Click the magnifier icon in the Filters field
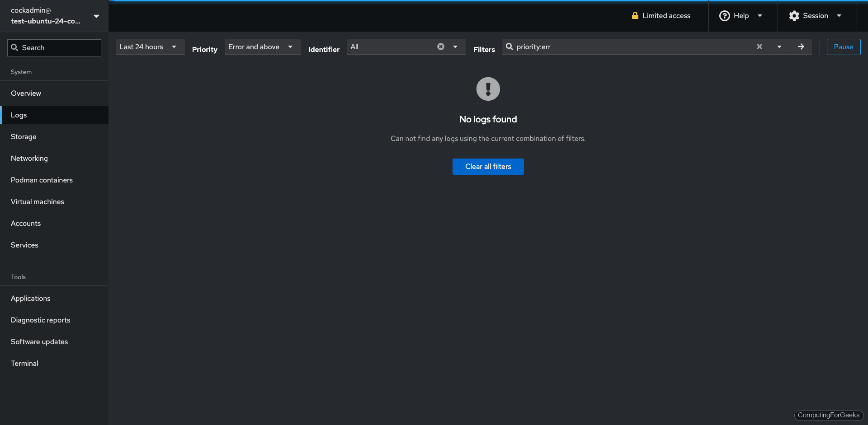 click(509, 47)
